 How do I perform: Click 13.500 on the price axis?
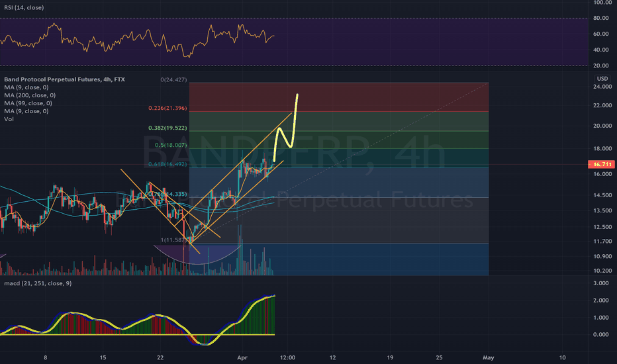[602, 210]
